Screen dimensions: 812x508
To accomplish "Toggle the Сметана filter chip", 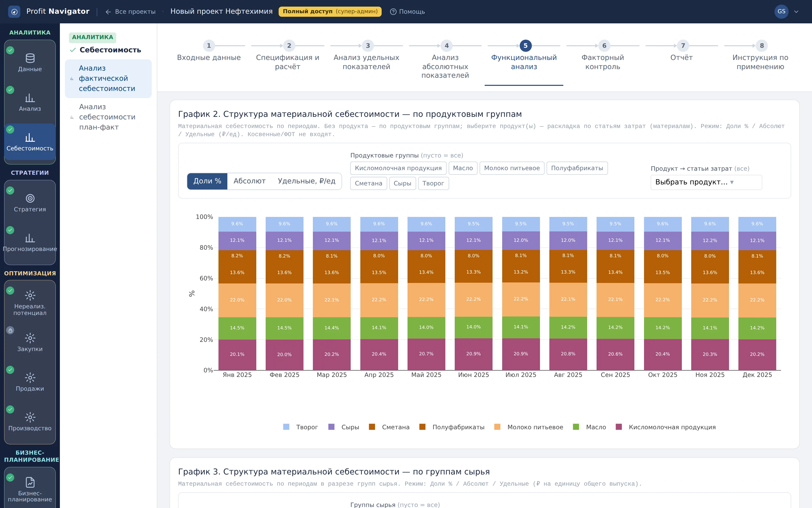I will coord(368,183).
